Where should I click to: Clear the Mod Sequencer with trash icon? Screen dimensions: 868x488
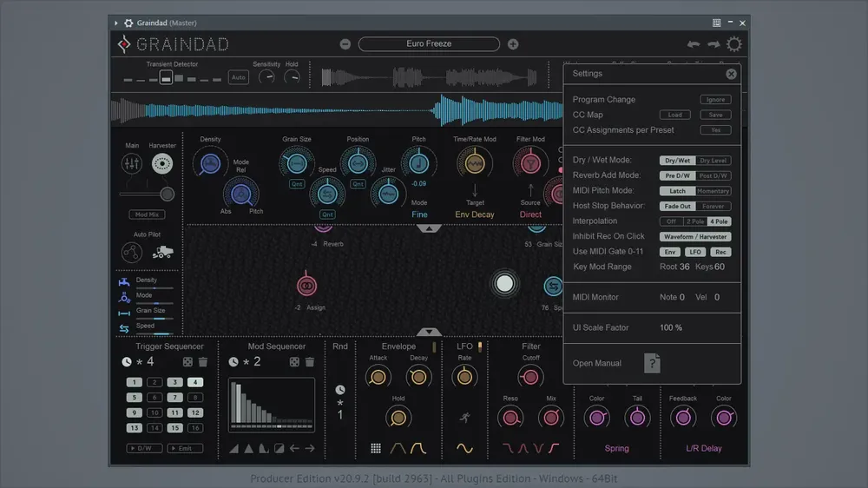click(310, 362)
